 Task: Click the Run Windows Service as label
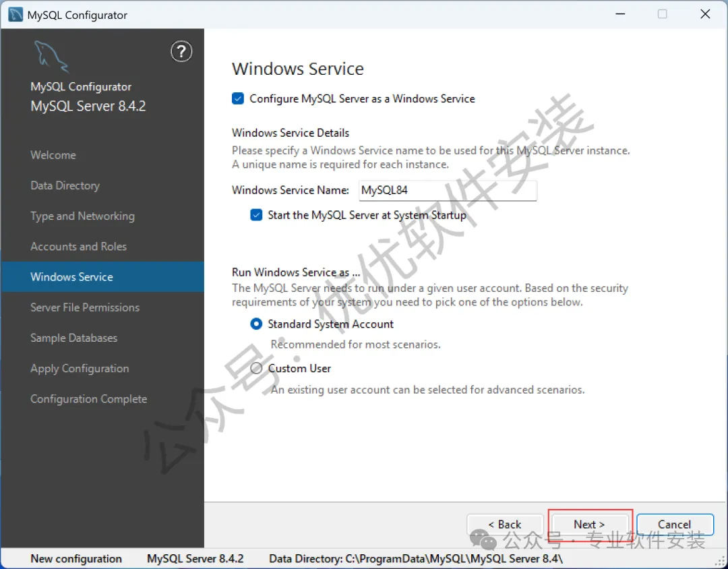click(x=296, y=272)
